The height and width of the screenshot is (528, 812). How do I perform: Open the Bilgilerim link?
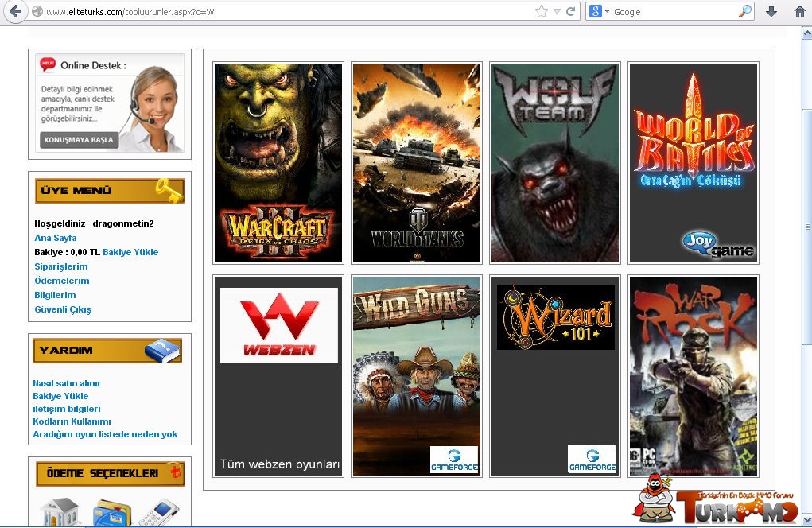pyautogui.click(x=55, y=295)
